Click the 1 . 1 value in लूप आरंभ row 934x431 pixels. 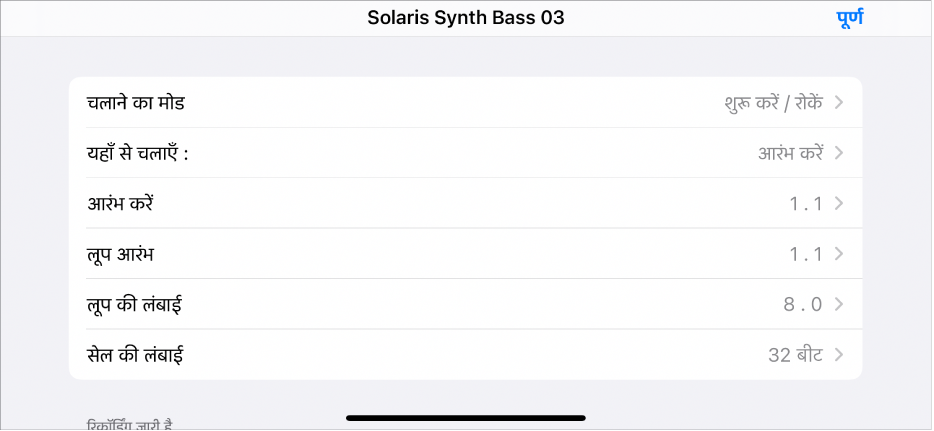[805, 254]
